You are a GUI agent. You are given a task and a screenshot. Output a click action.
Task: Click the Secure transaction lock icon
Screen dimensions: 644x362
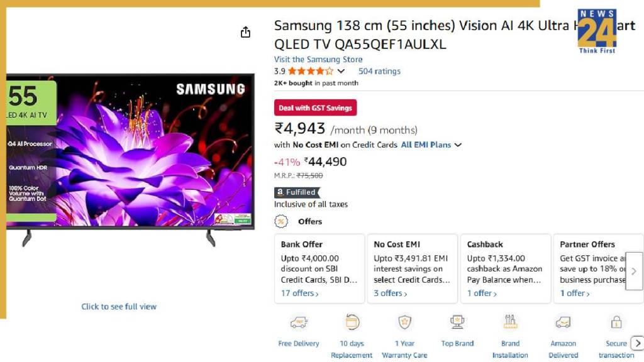pos(616,322)
